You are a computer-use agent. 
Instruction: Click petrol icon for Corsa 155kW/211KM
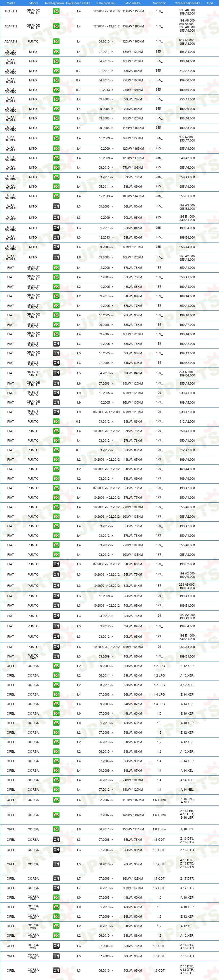click(x=56, y=829)
